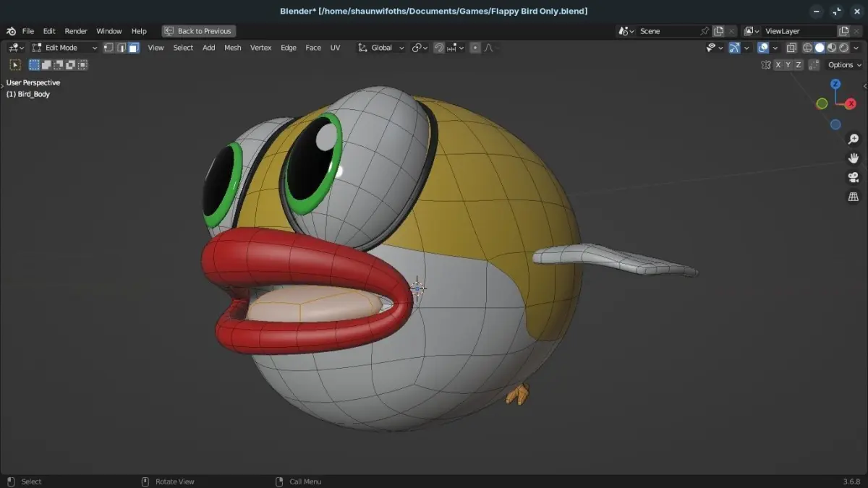868x488 pixels.
Task: Toggle Z axis mirror
Action: pyautogui.click(x=799, y=65)
